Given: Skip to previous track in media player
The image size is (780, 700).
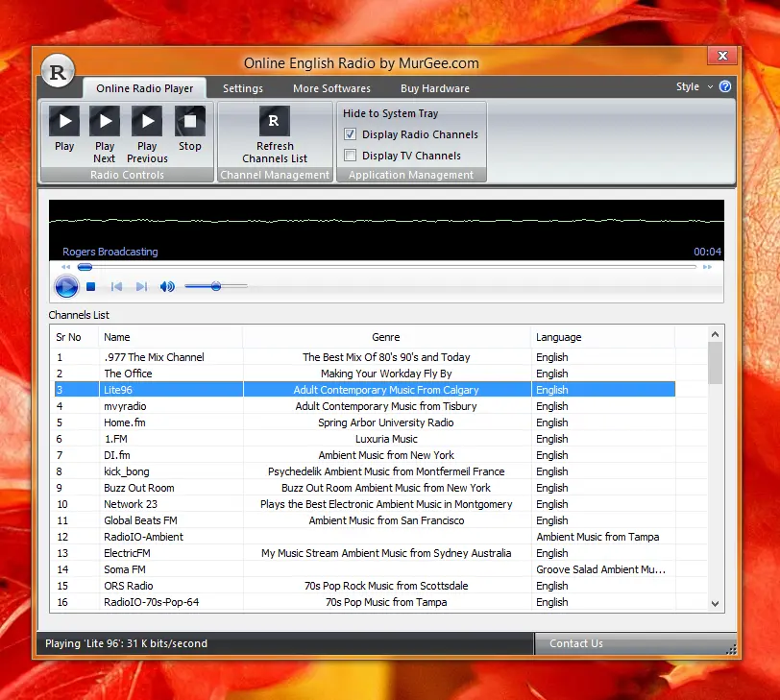Looking at the screenshot, I should tap(116, 286).
